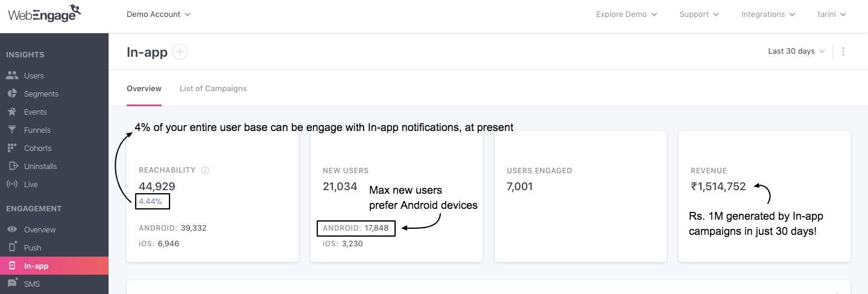
Task: Create a new In-app campaign with the plus icon
Action: (x=180, y=52)
